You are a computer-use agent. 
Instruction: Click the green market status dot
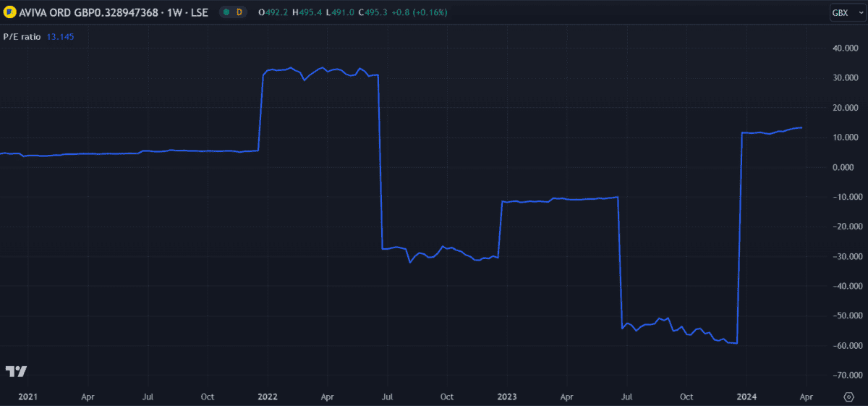point(226,12)
